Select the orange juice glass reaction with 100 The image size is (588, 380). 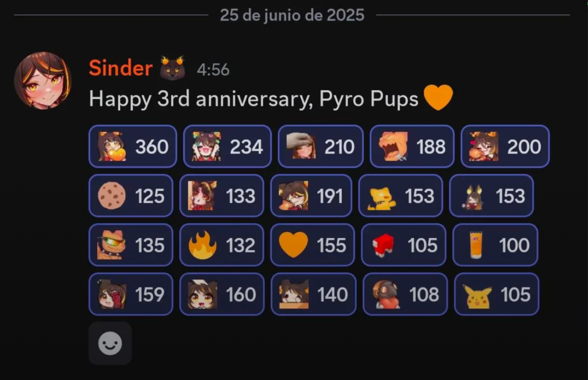point(495,245)
